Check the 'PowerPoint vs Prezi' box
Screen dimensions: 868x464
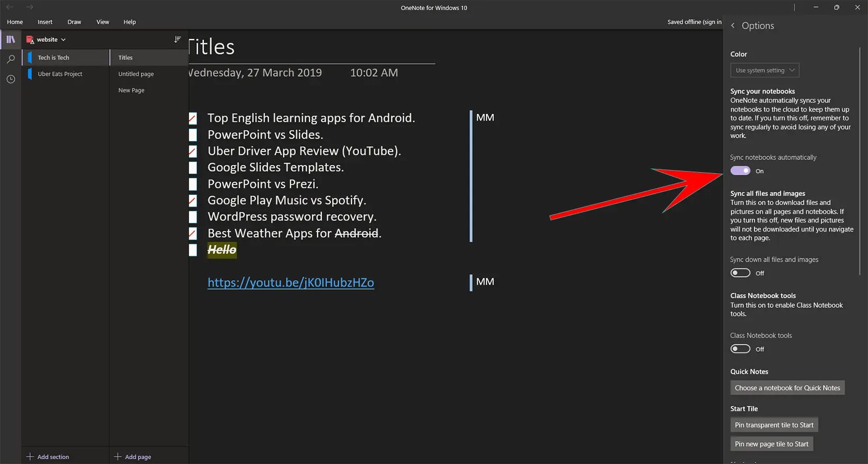click(193, 184)
